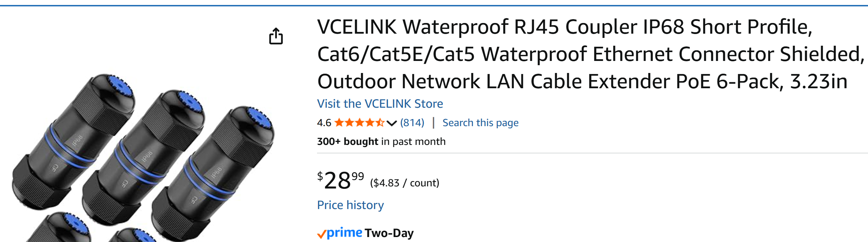Click the share icon above product image
The height and width of the screenshot is (242, 868).
276,36
